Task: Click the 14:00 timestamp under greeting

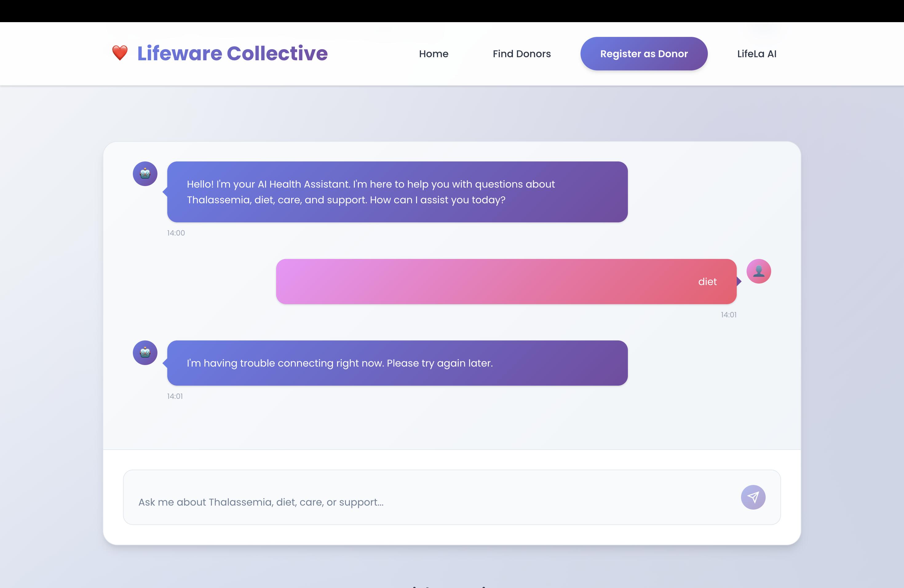Action: coord(176,233)
